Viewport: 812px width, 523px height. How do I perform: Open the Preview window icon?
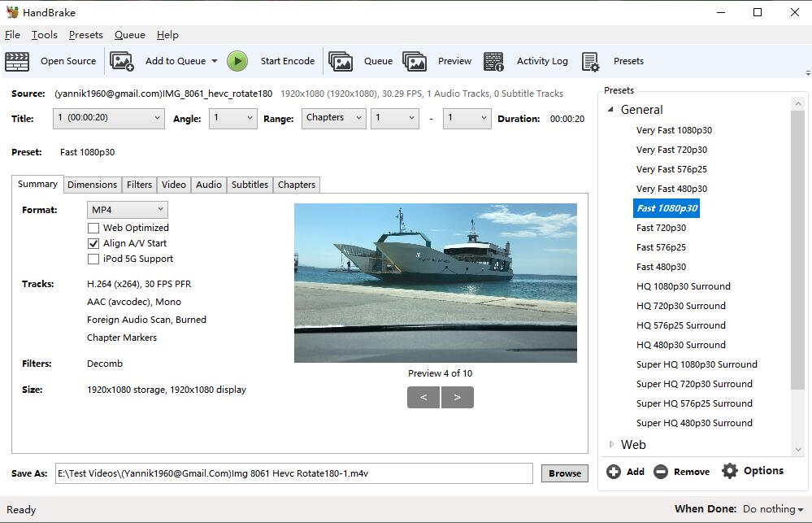(416, 60)
